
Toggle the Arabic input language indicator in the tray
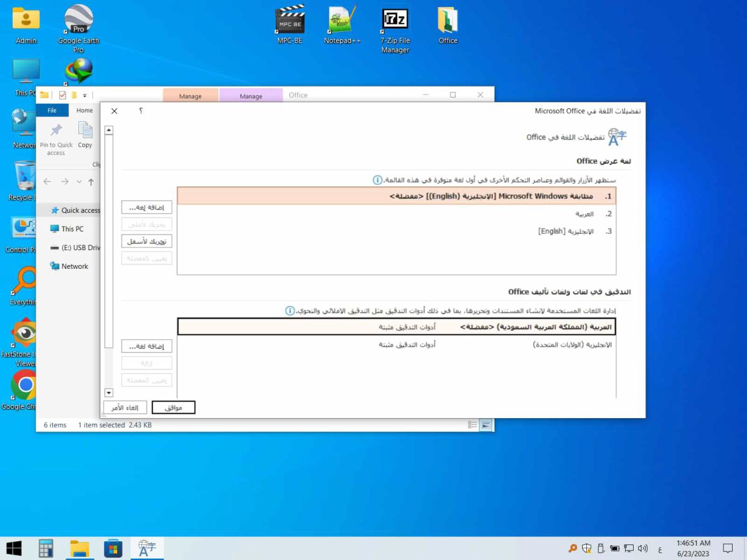click(660, 549)
